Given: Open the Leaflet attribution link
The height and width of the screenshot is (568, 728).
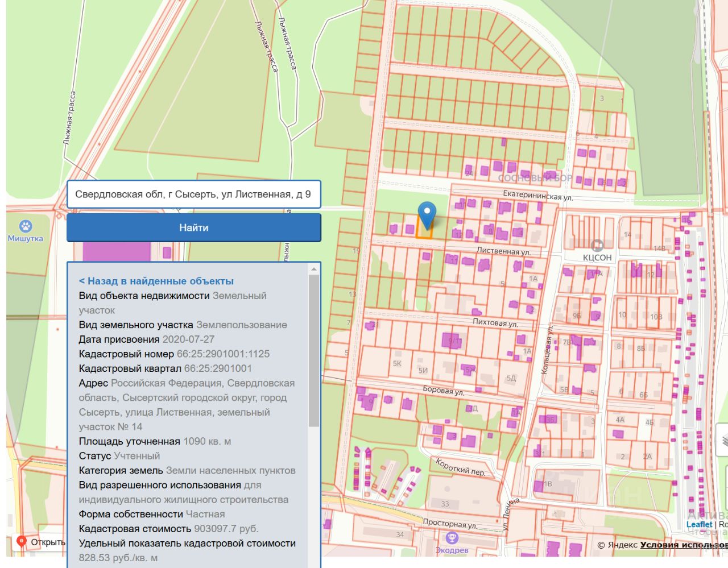Looking at the screenshot, I should pos(698,524).
